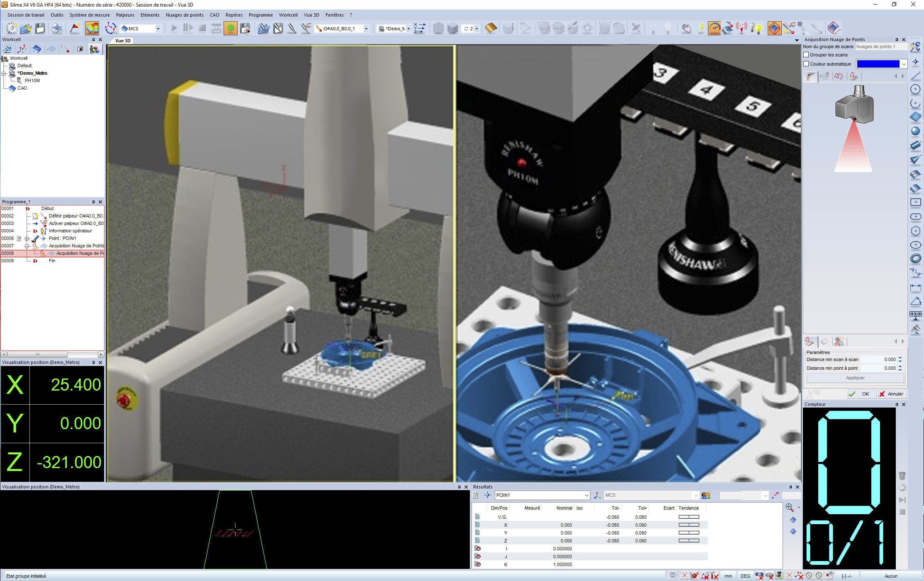Click the green record light icon

(230, 29)
